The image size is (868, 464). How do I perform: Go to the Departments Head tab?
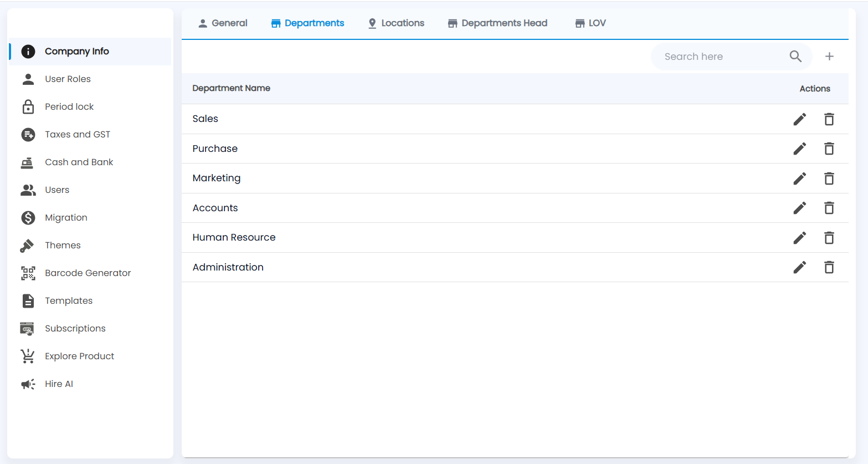click(497, 23)
